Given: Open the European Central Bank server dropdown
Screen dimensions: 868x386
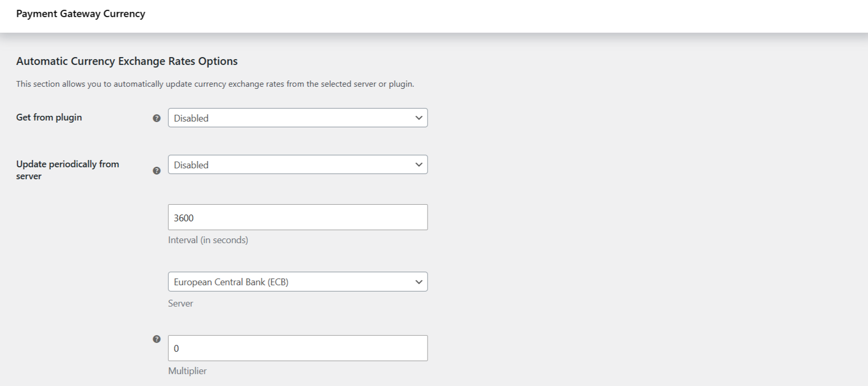Looking at the screenshot, I should [298, 282].
